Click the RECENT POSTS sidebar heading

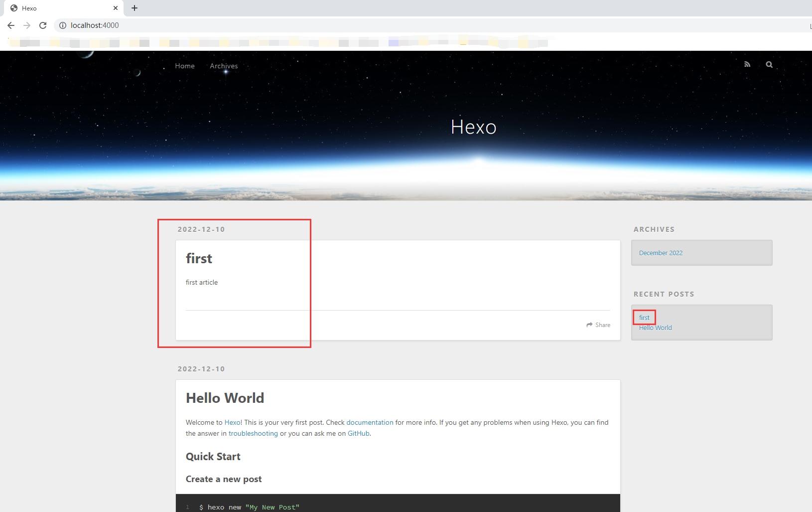pos(664,294)
